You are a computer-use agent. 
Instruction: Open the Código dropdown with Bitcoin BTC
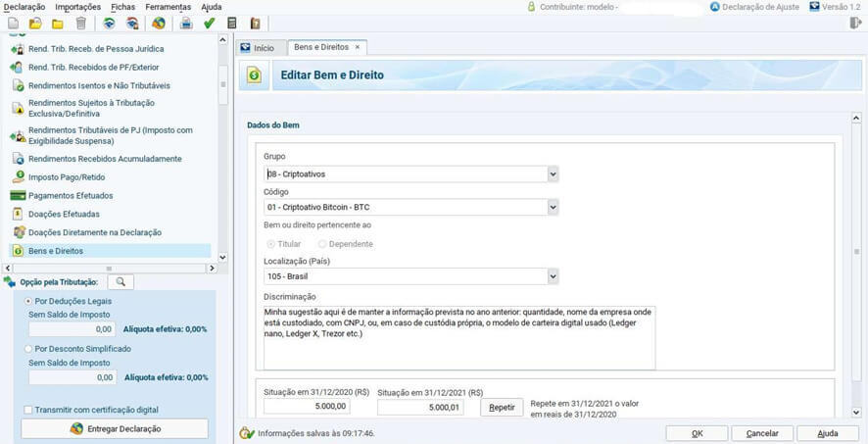[x=553, y=207]
